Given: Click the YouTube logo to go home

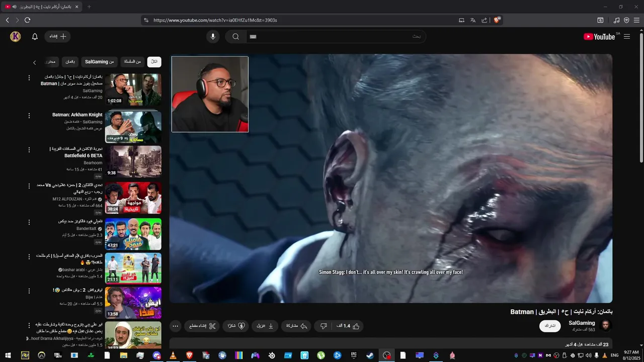Looking at the screenshot, I should pos(599,37).
